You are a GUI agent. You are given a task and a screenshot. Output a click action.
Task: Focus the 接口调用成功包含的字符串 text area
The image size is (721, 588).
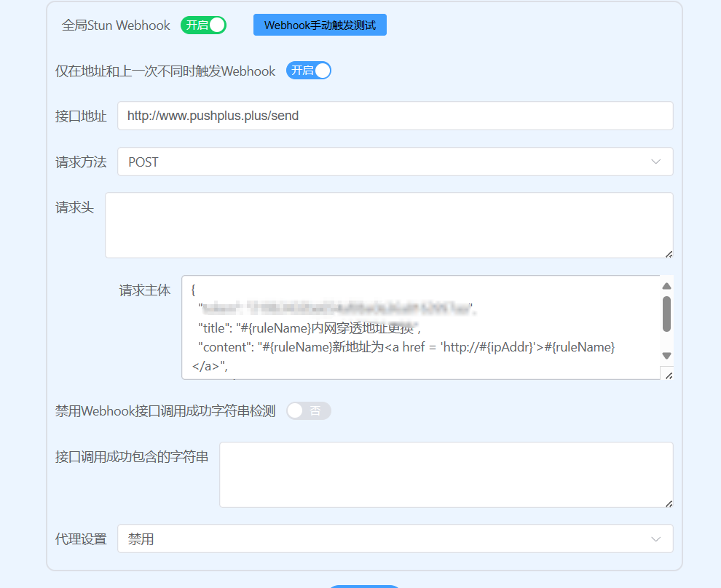(x=446, y=475)
